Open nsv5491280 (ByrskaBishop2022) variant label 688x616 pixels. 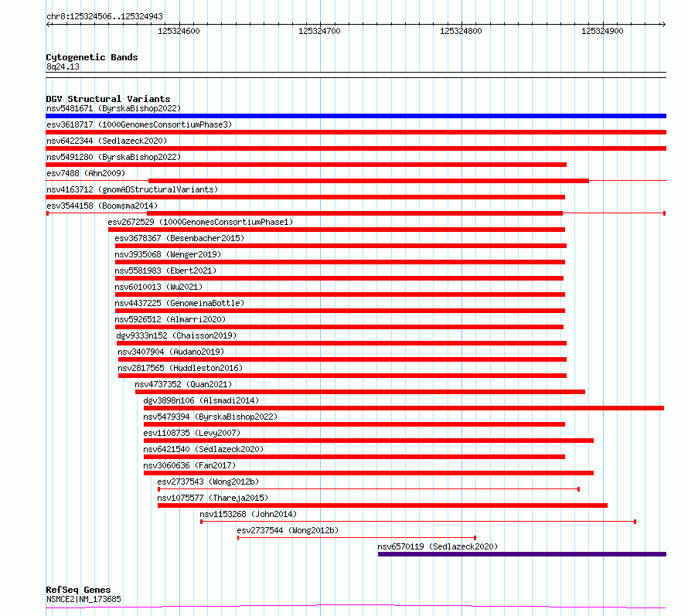pyautogui.click(x=114, y=157)
